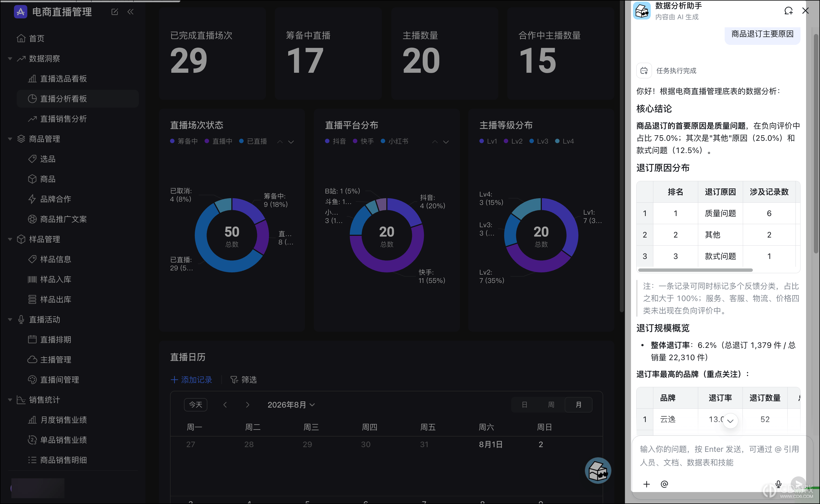This screenshot has width=820, height=504.
Task: Toggle the Lv1 legend item
Action: pos(488,141)
